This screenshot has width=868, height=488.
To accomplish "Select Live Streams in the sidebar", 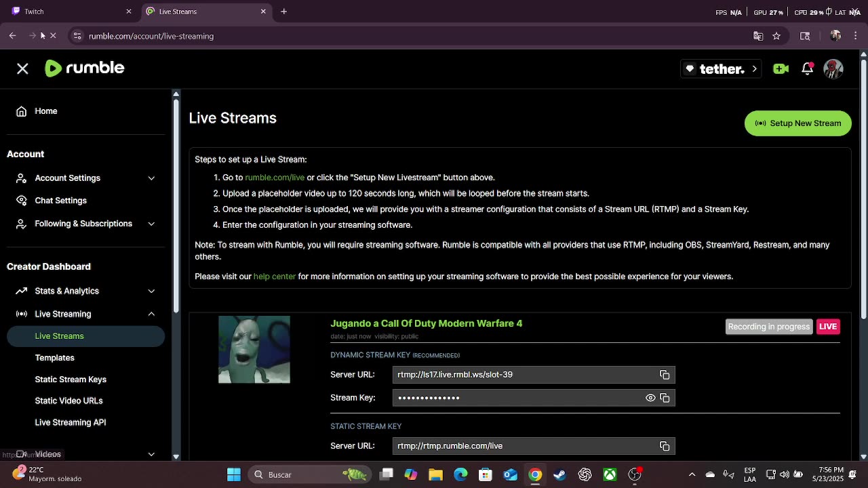I will (x=86, y=336).
